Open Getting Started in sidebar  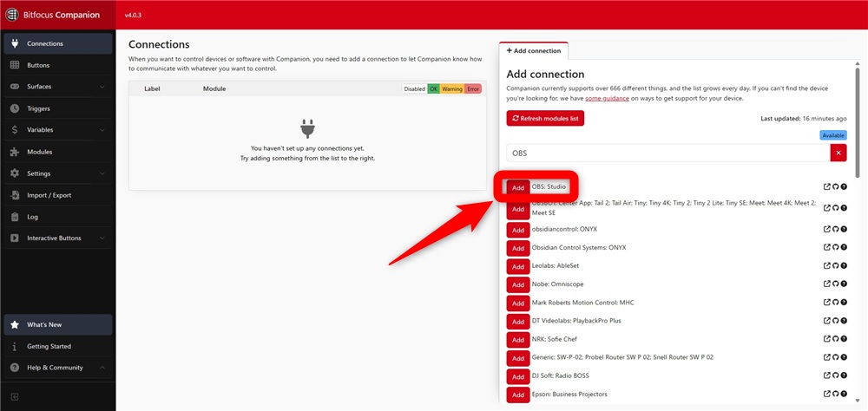click(x=57, y=346)
